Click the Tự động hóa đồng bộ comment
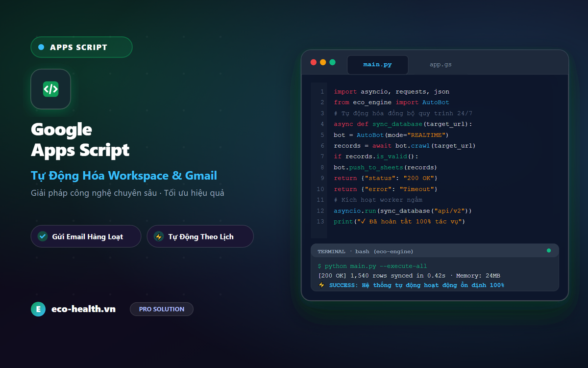This screenshot has height=368, width=588. click(x=403, y=113)
